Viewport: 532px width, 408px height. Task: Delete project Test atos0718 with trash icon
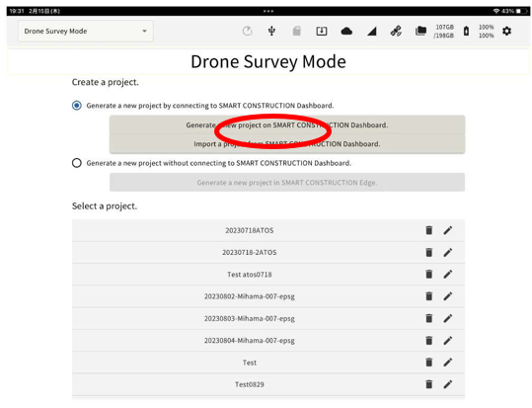click(x=428, y=274)
